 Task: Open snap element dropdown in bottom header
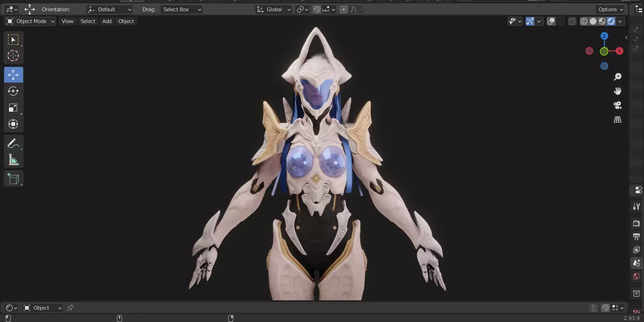[x=618, y=308]
